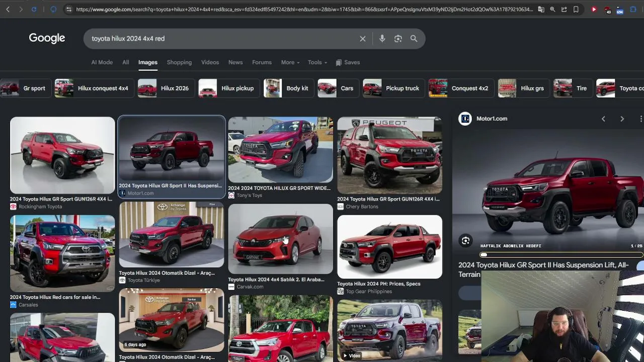Open the Rockingham Toyota Hilux image result
This screenshot has height=362, width=644.
coord(62,155)
